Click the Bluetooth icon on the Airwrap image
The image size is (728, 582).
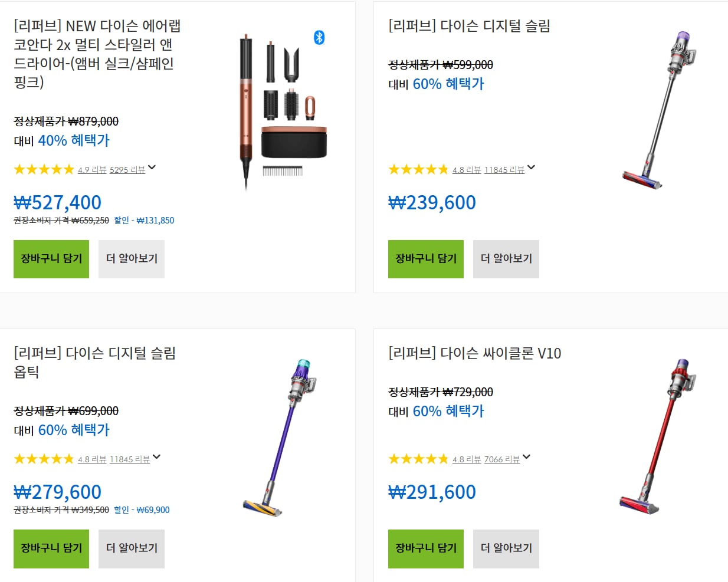pyautogui.click(x=319, y=38)
